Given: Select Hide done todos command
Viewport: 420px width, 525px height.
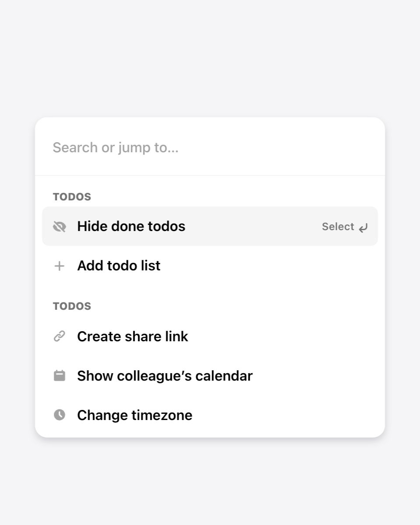Looking at the screenshot, I should (210, 226).
